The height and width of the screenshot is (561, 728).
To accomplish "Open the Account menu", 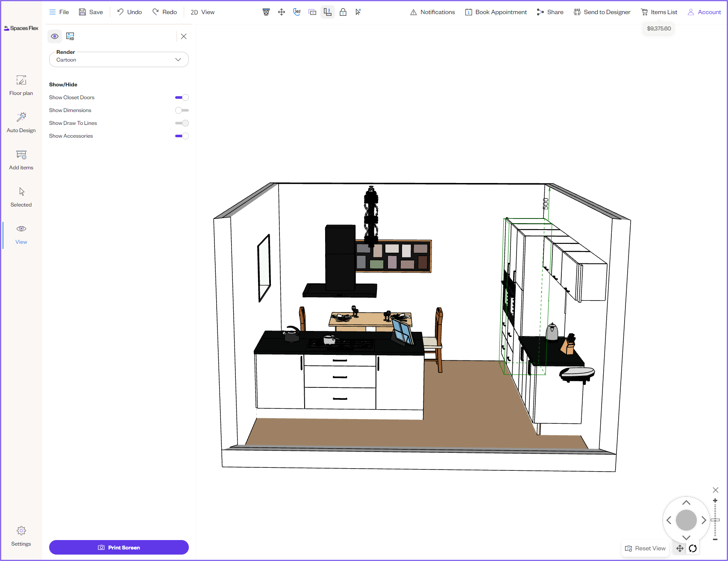I will [704, 12].
